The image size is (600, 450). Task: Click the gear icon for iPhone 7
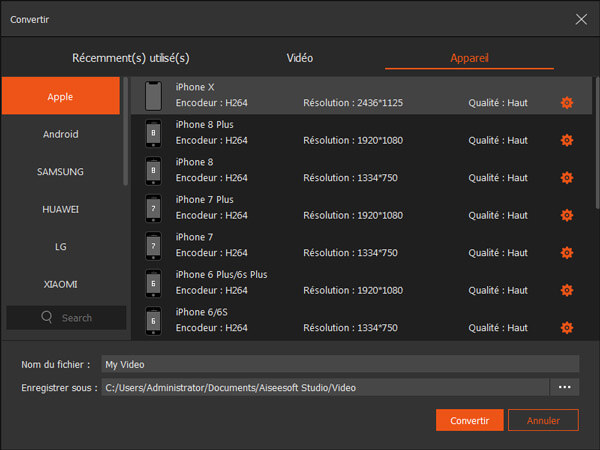point(567,253)
